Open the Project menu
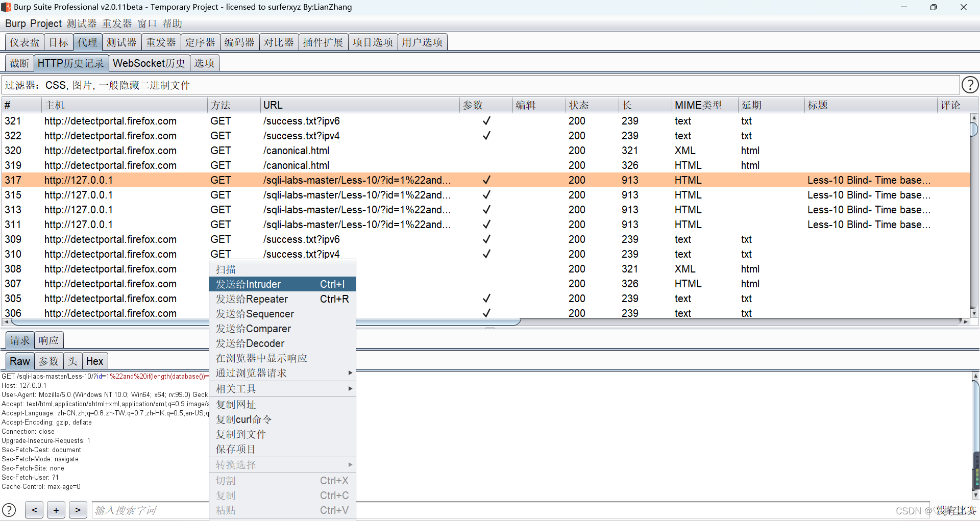The width and height of the screenshot is (980, 521). pyautogui.click(x=46, y=23)
